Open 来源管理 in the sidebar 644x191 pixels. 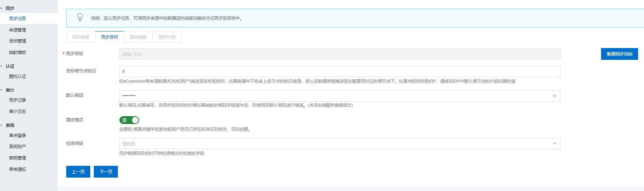coord(18,30)
